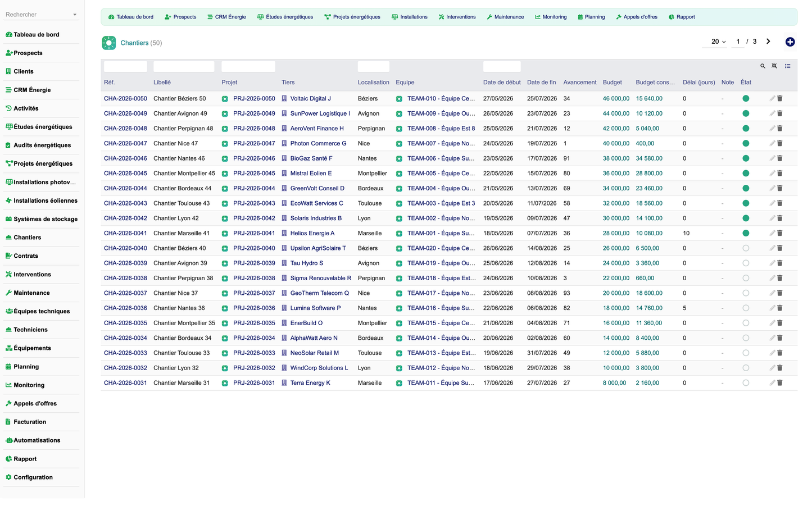
Task: Open tiers link WindCorp Solutions L
Action: (x=319, y=368)
